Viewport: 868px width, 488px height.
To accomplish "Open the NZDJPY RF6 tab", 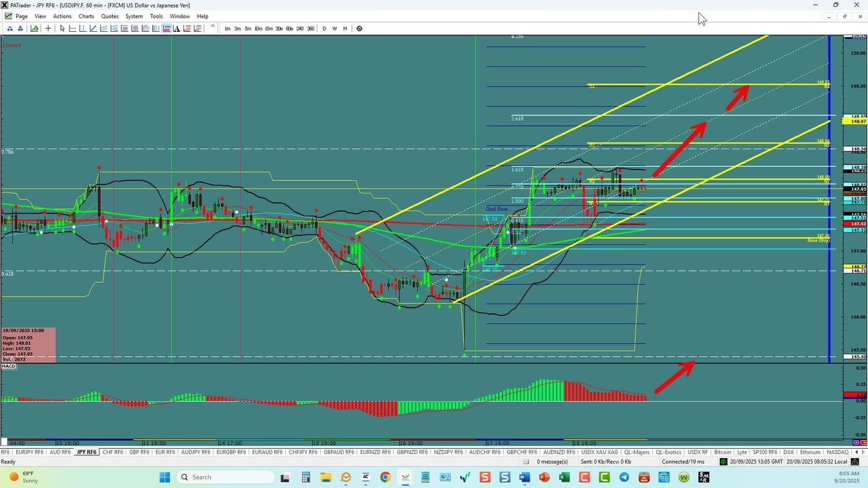I will click(448, 452).
